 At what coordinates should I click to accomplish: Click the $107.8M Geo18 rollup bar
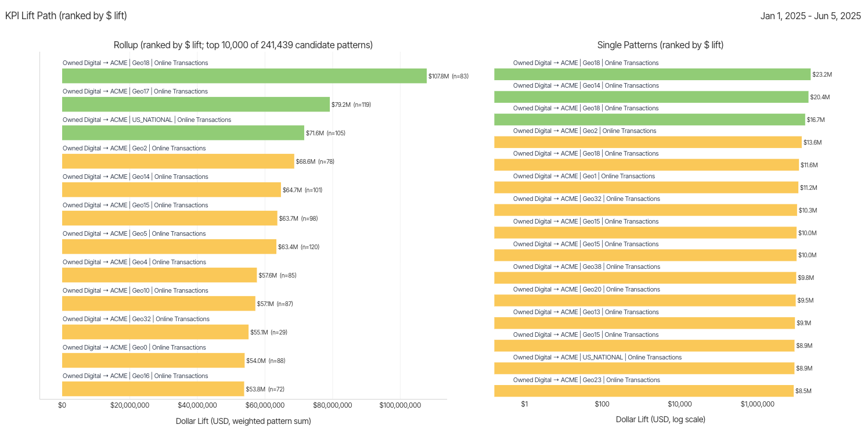pyautogui.click(x=244, y=76)
